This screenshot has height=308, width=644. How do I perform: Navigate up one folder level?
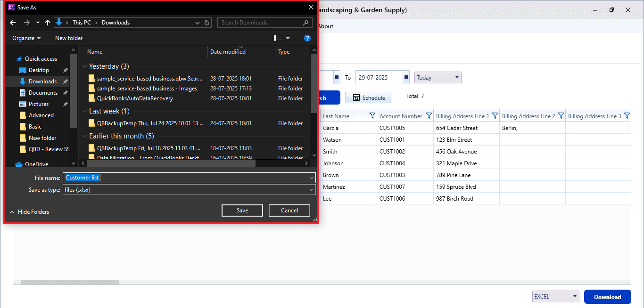[48, 22]
